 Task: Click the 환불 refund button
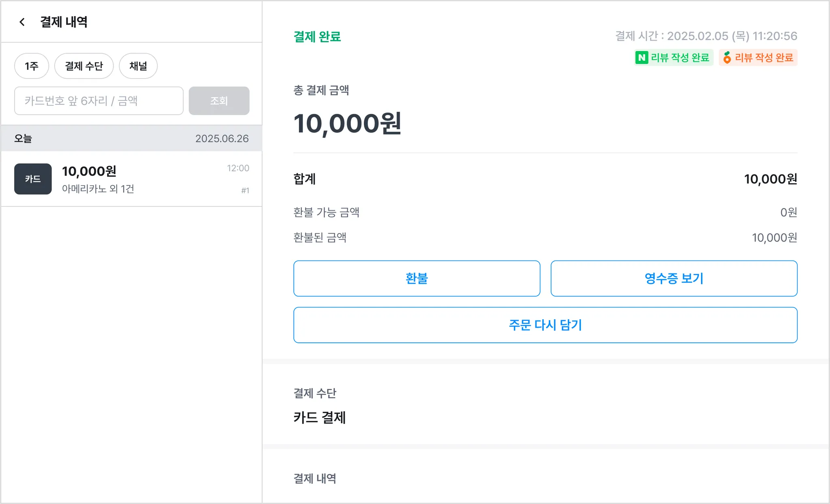[417, 278]
